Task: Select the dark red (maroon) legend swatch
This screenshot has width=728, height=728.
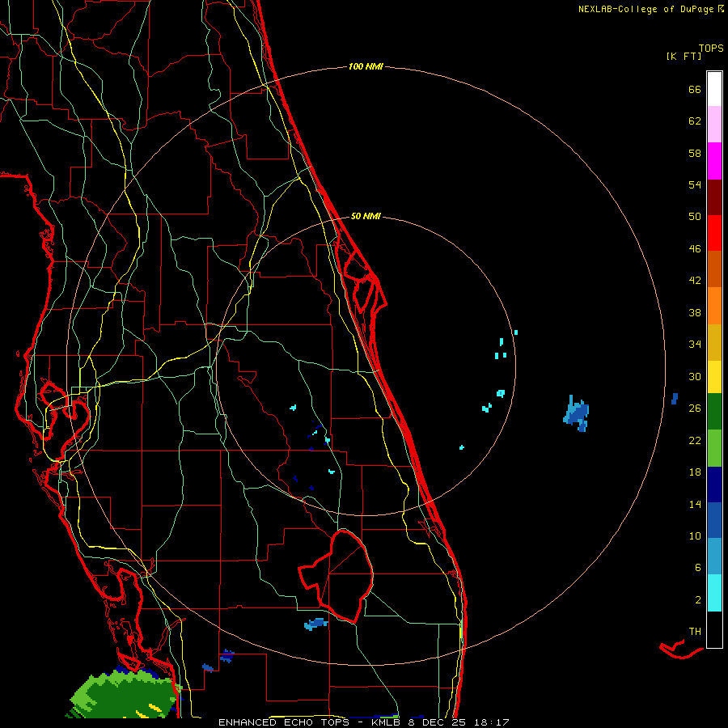Action: pos(714,197)
